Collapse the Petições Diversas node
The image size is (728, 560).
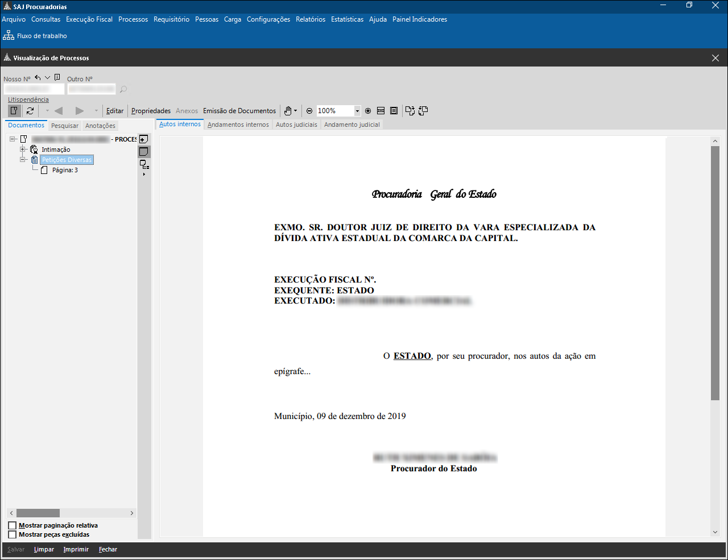click(x=24, y=159)
